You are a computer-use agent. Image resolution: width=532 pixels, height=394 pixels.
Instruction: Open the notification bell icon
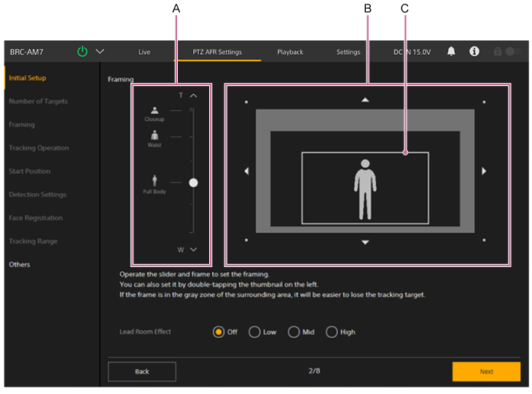coord(451,52)
